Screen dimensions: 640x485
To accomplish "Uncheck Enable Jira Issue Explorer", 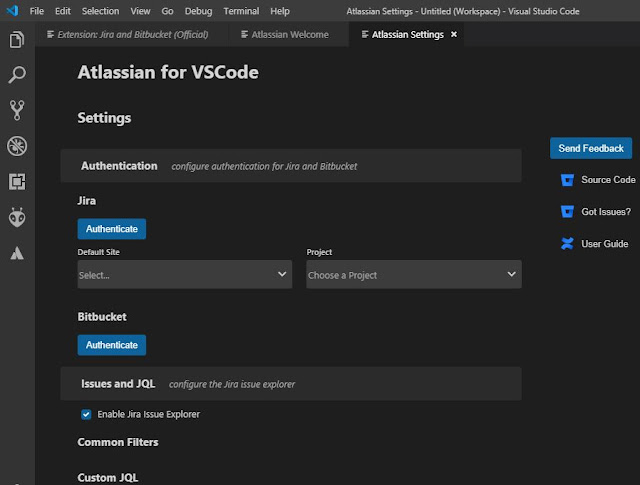I will (x=86, y=414).
